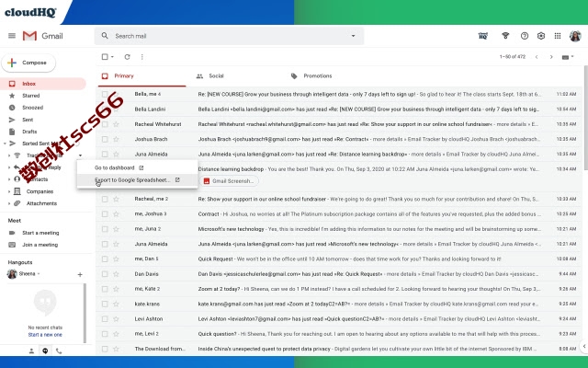
Task: Click the mail list vertical scrollbar
Action: (x=585, y=118)
